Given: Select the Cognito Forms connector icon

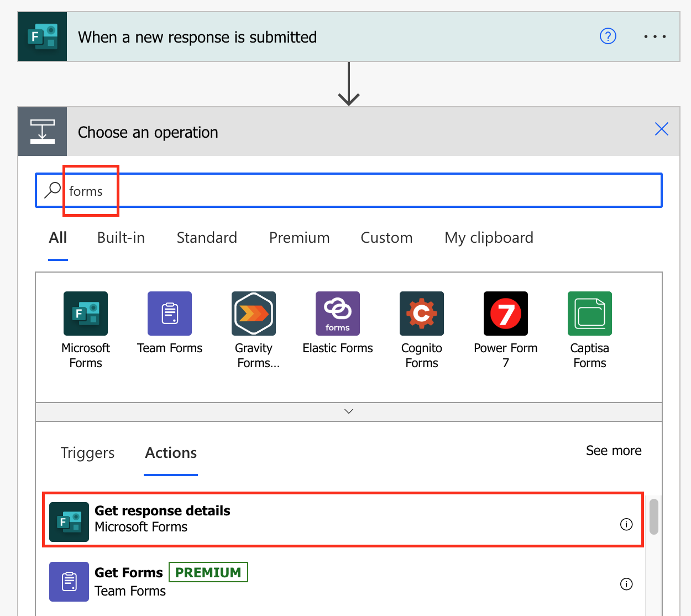Looking at the screenshot, I should 422,314.
